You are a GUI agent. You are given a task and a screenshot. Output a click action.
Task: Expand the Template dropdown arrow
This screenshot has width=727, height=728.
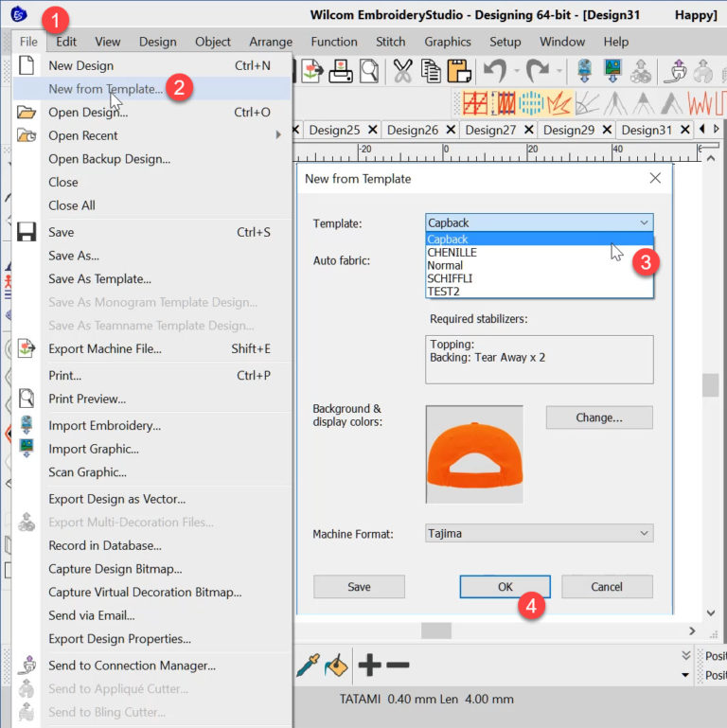(x=644, y=223)
